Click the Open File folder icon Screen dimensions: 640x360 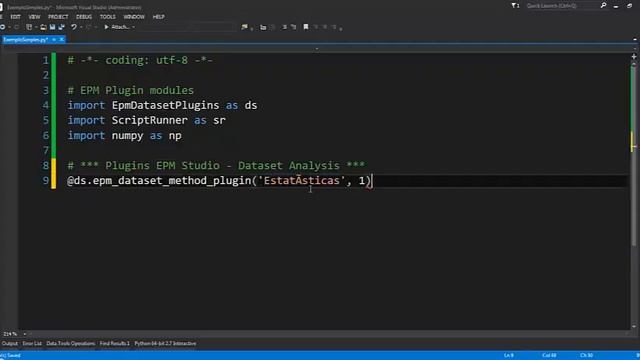[43, 27]
